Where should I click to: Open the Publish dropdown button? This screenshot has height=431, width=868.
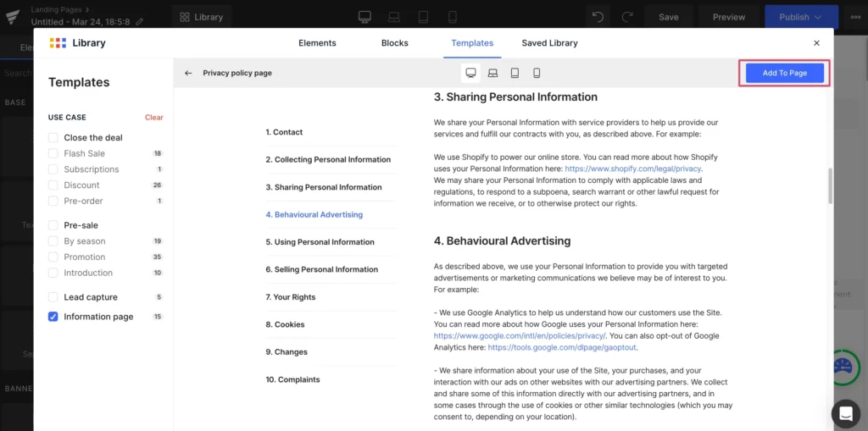pos(801,17)
